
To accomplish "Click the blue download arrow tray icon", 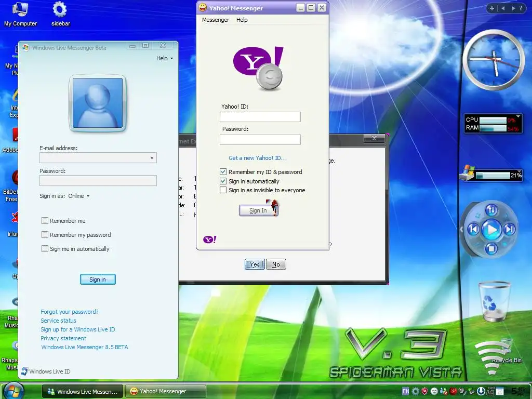I will (x=481, y=391).
